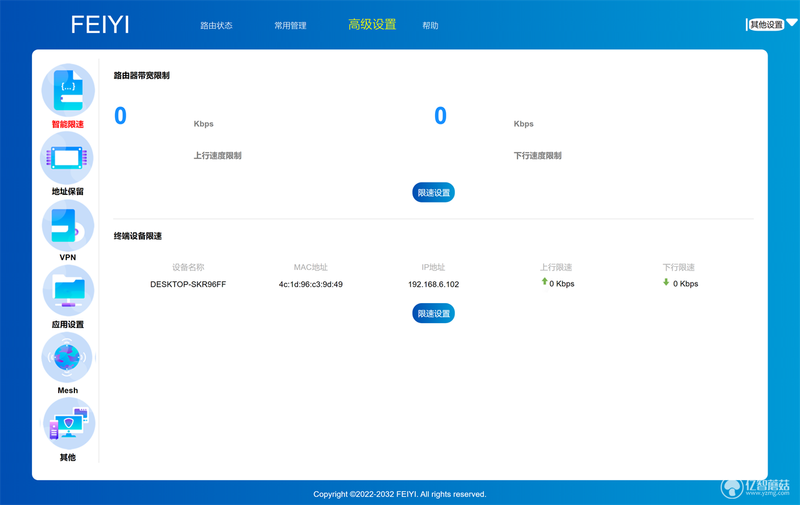Click the 终端设备限速 heading
This screenshot has width=800, height=505.
click(137, 236)
